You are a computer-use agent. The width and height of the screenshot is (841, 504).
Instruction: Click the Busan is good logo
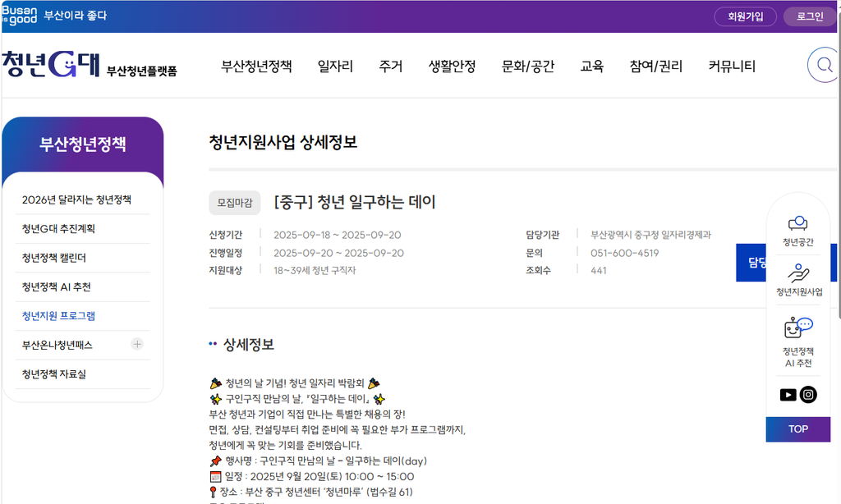[20, 16]
